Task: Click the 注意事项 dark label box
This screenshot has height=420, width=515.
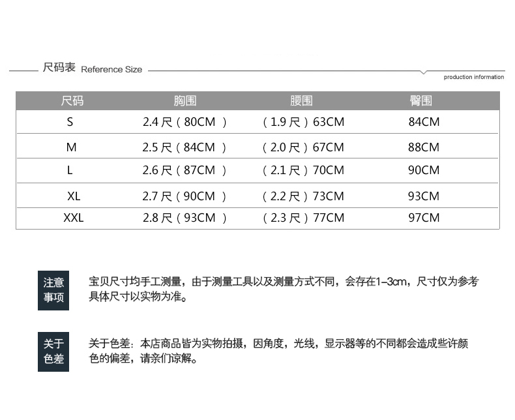Action: click(53, 290)
